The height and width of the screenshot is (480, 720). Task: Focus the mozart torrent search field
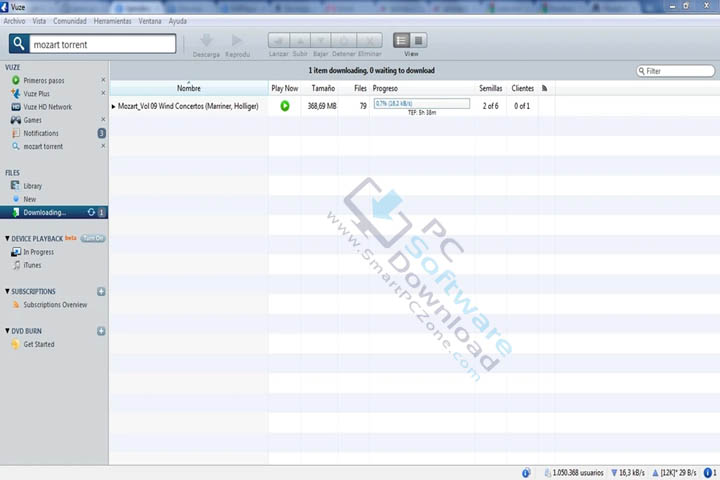click(102, 44)
